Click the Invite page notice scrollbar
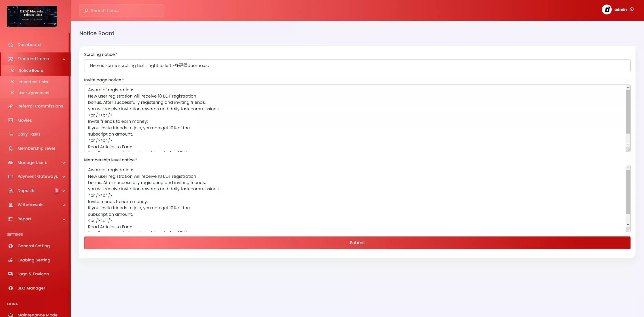 tap(628, 112)
